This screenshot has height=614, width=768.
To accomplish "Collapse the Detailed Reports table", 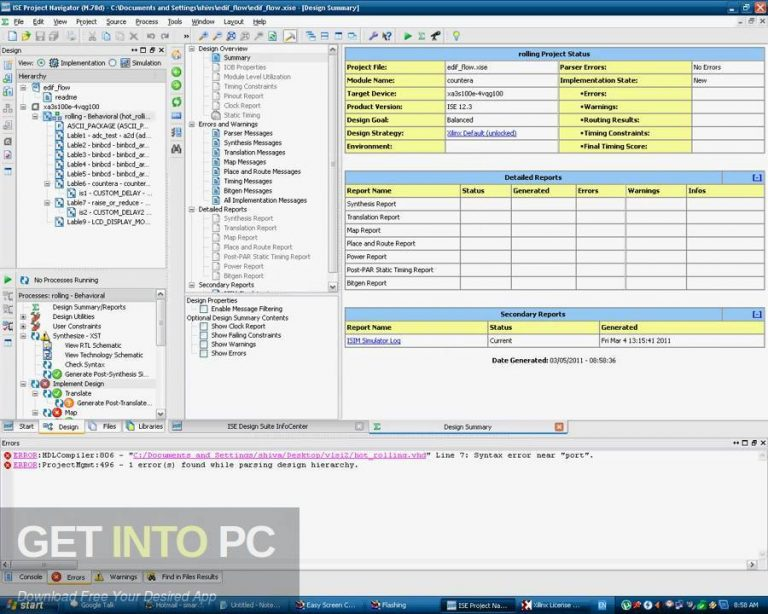I will coord(757,178).
